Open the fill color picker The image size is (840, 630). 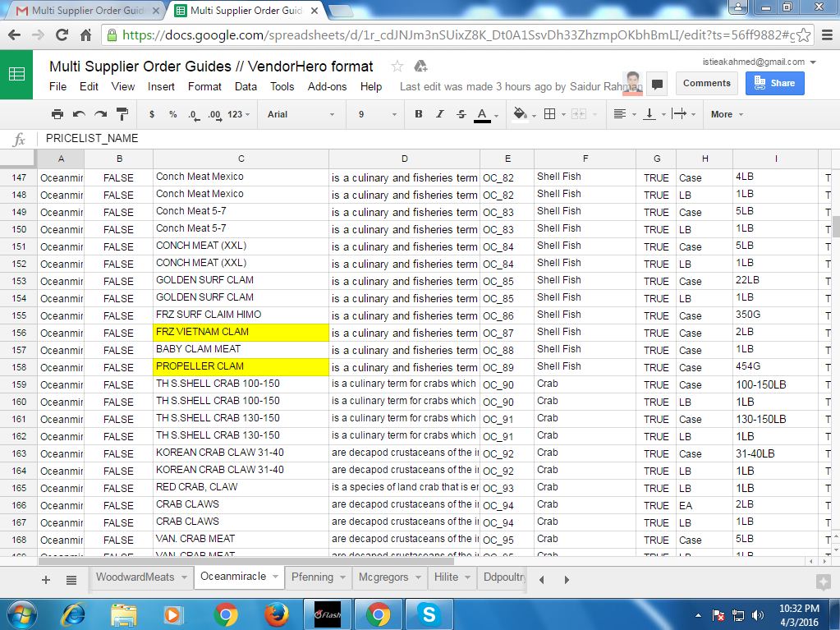tap(524, 114)
